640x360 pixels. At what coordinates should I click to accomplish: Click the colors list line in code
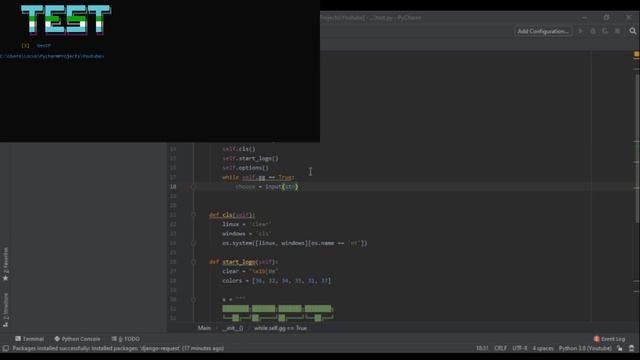coord(277,281)
